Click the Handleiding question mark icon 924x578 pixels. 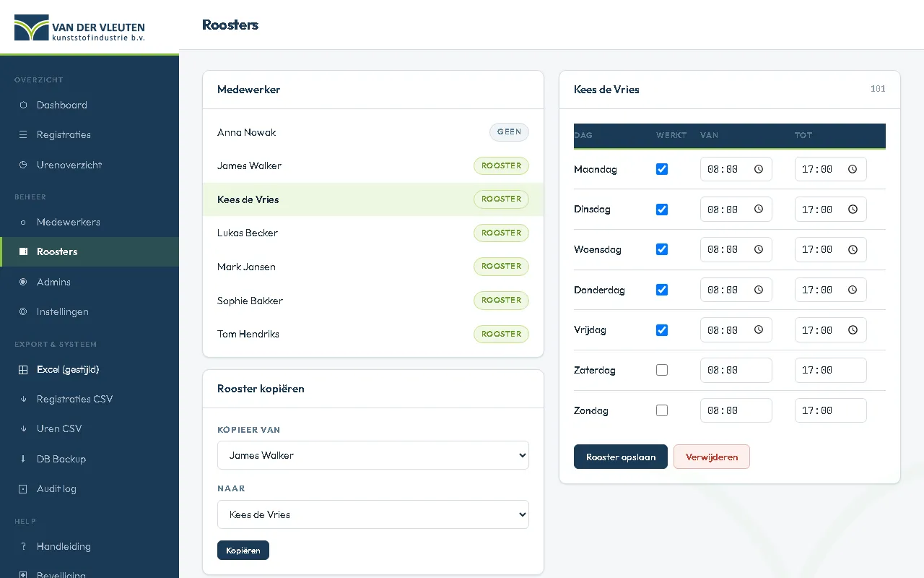23,546
